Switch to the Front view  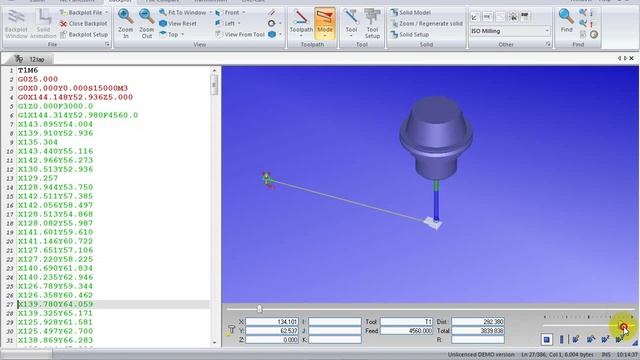click(227, 13)
